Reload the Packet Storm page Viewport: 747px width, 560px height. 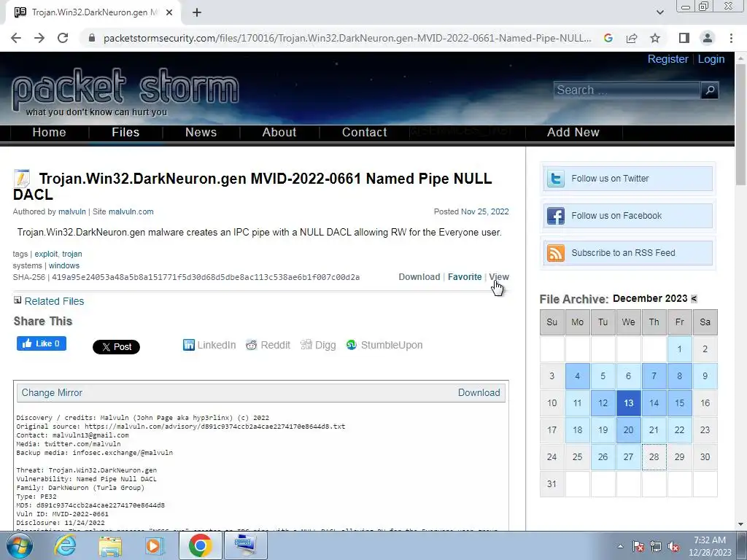coord(63,38)
